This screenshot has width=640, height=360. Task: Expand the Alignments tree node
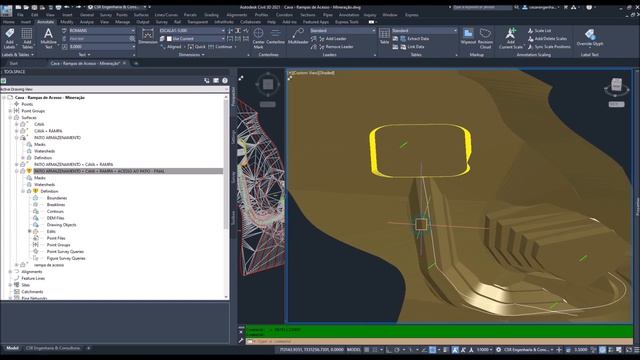point(10,271)
